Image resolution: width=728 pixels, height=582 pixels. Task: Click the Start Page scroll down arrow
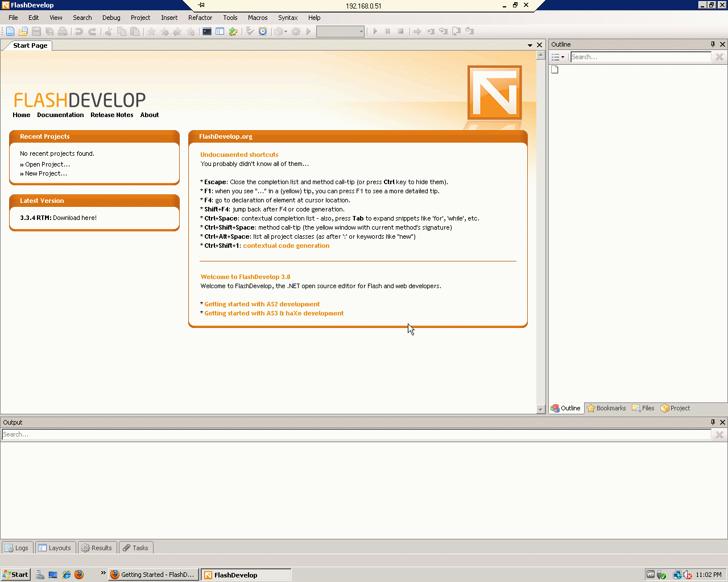click(x=541, y=409)
